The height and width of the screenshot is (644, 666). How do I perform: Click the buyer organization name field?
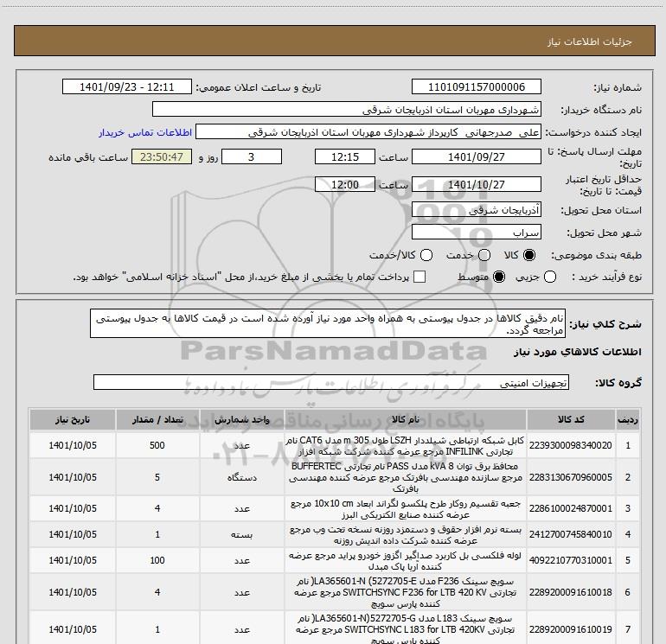[347, 110]
